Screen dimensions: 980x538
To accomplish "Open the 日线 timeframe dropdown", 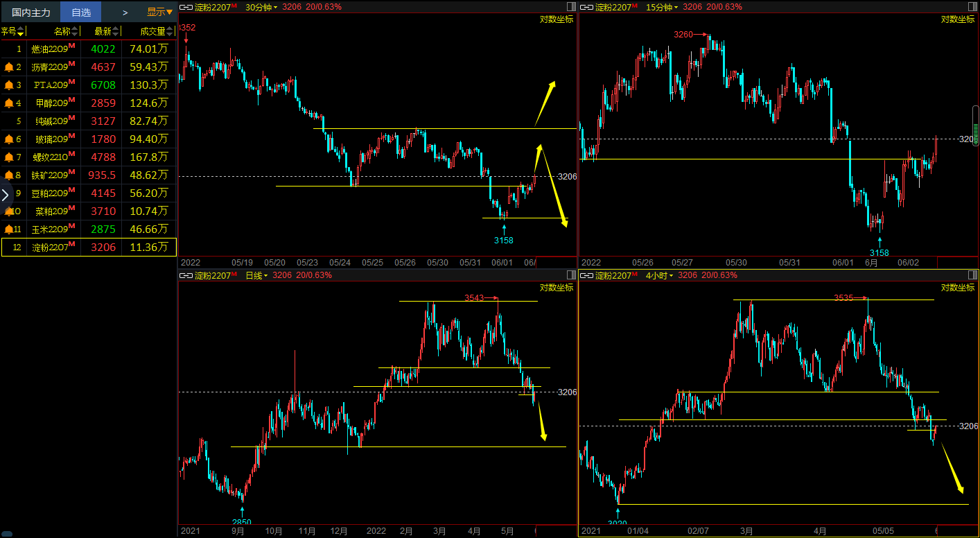I will coord(257,275).
